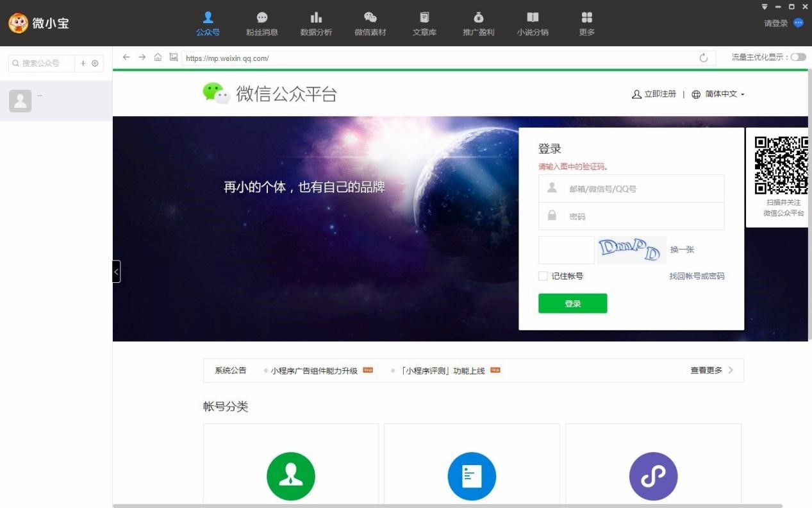Click the URL address bar
The width and height of the screenshot is (812, 508).
point(439,58)
